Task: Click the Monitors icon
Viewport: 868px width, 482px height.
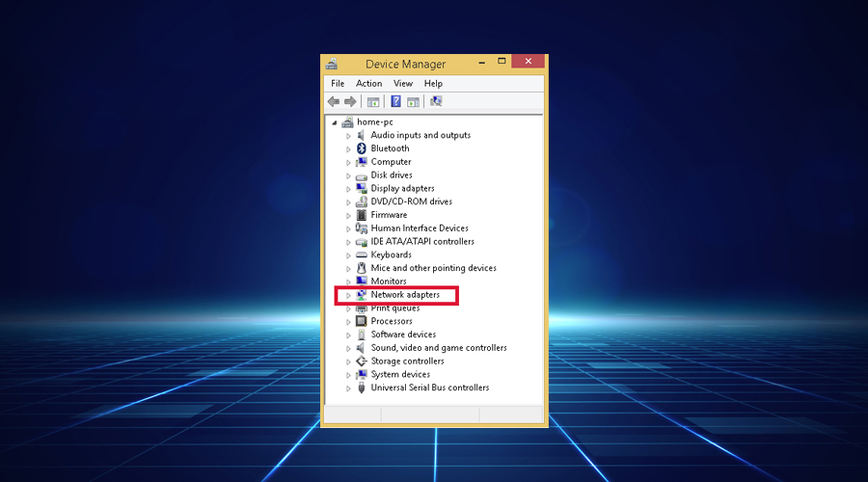Action: point(361,281)
